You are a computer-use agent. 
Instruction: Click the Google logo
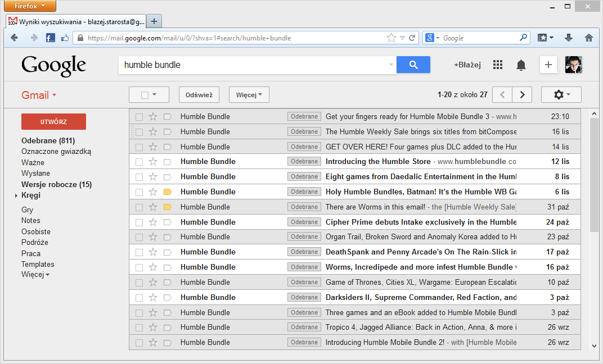53,66
